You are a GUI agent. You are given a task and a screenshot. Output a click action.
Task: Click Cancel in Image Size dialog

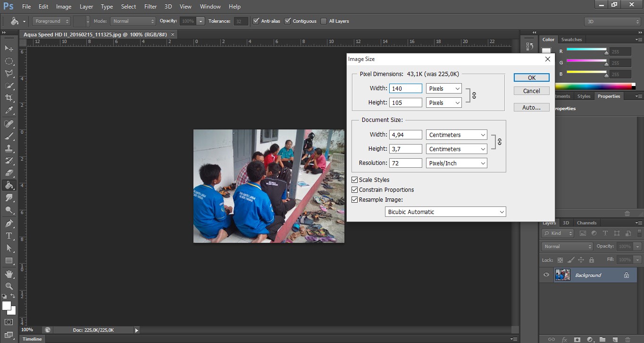point(532,91)
